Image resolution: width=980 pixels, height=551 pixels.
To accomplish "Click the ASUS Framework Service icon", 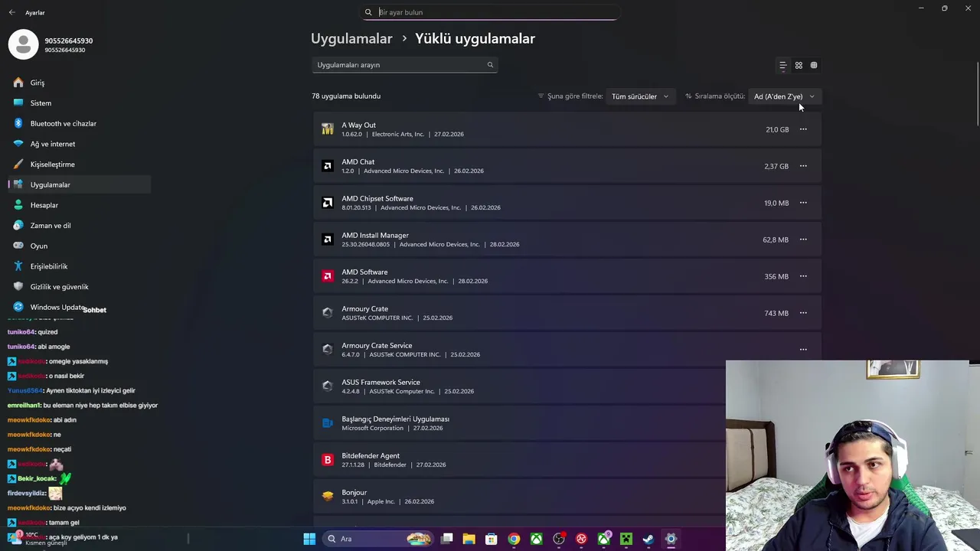I will 328,386.
